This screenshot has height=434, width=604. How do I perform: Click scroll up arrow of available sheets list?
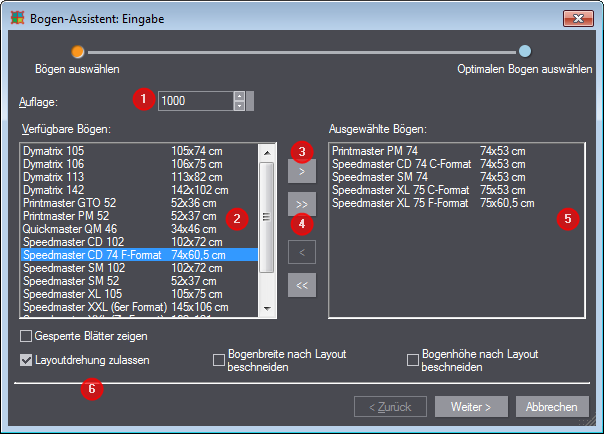[267, 153]
